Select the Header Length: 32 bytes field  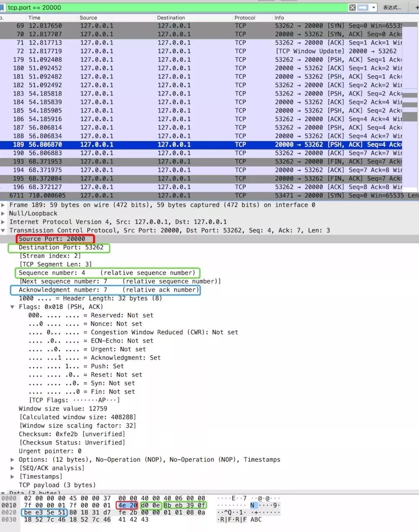coord(91,298)
